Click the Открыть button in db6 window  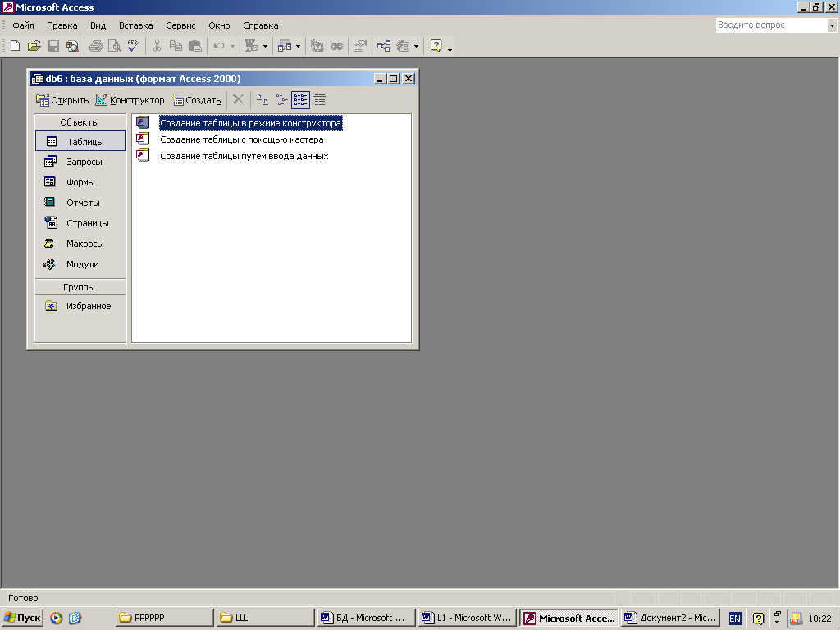pyautogui.click(x=62, y=100)
